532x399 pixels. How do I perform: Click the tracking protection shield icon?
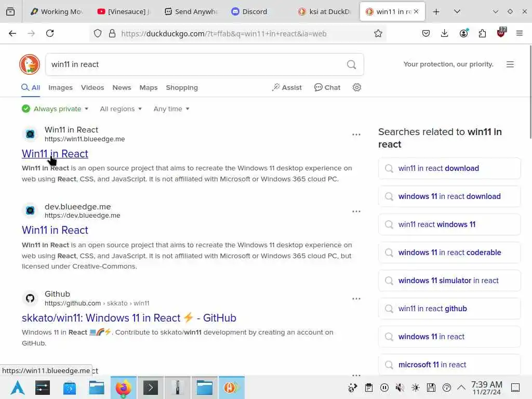tap(98, 33)
